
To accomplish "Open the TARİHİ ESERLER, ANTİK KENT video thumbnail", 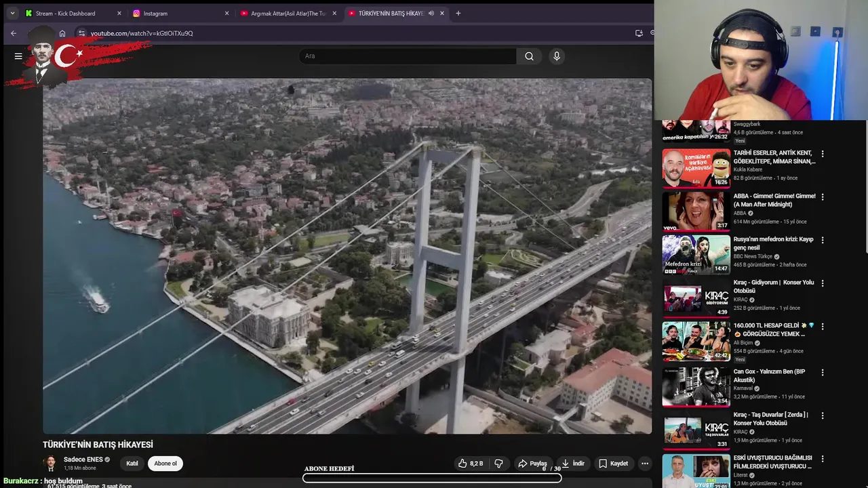I will point(696,168).
